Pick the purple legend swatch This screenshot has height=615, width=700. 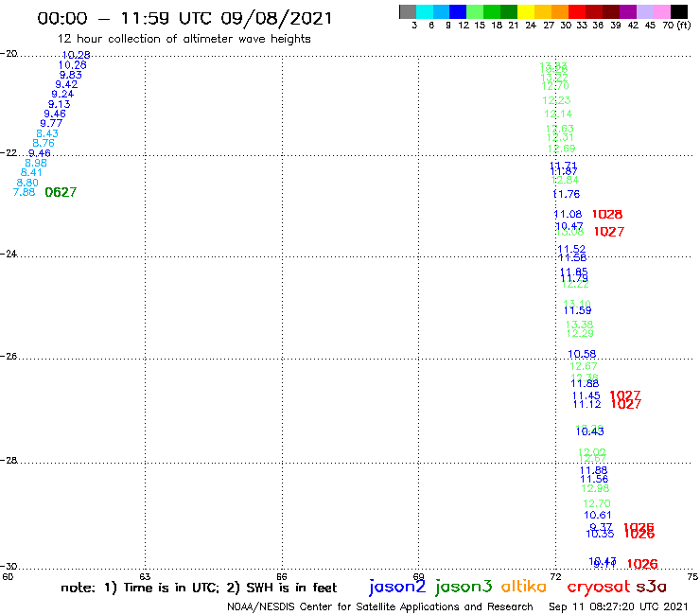pos(628,11)
